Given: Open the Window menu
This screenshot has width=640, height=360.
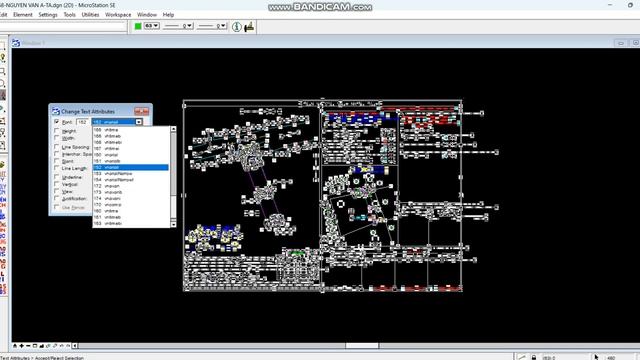Looking at the screenshot, I should tap(147, 15).
